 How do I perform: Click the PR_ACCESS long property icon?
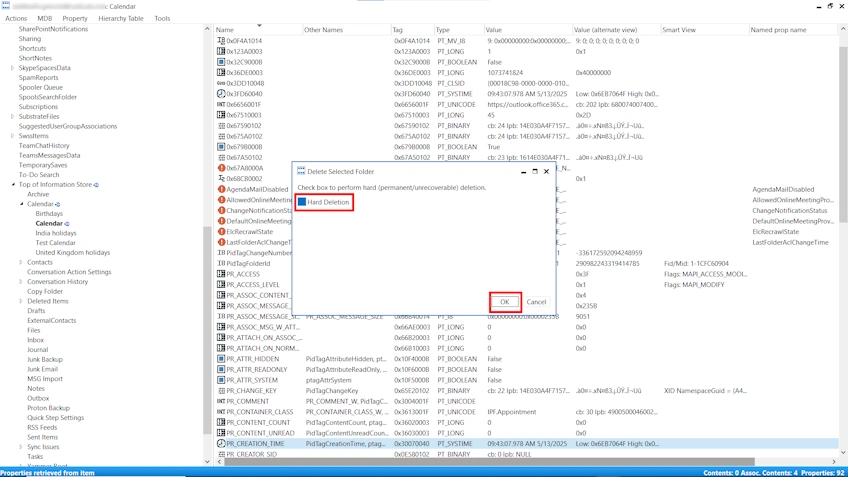tap(221, 274)
